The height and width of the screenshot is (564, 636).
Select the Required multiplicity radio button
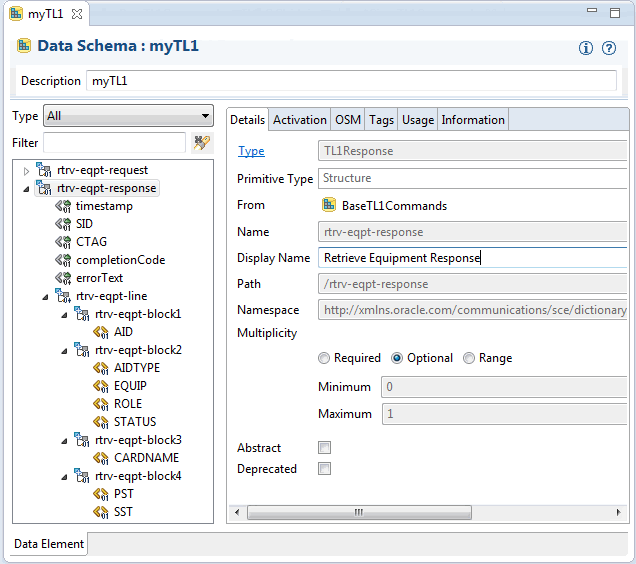[x=324, y=358]
